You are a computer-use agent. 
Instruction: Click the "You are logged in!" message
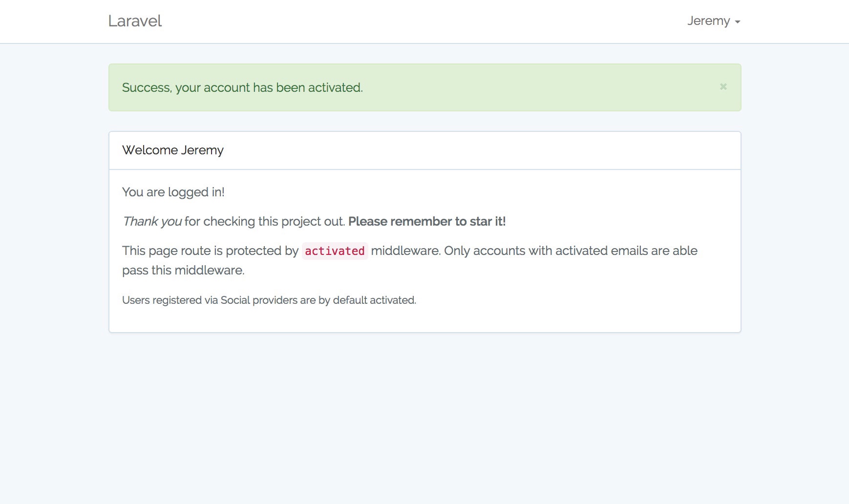click(x=173, y=192)
